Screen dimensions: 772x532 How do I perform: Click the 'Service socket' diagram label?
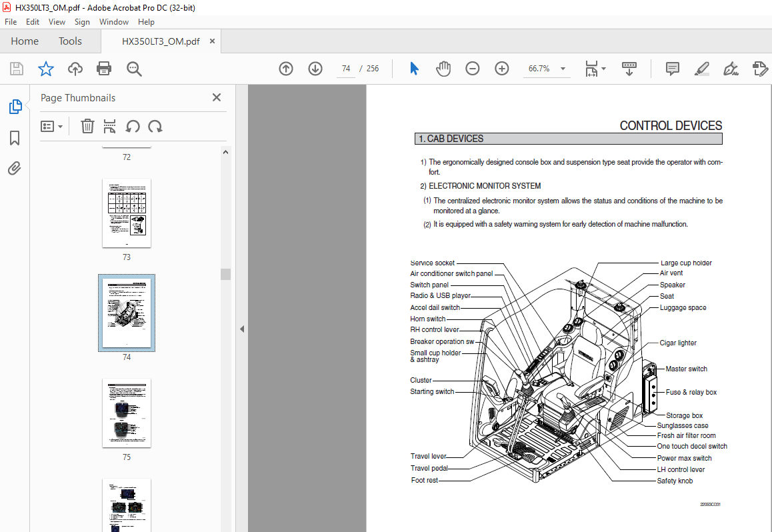pyautogui.click(x=432, y=263)
